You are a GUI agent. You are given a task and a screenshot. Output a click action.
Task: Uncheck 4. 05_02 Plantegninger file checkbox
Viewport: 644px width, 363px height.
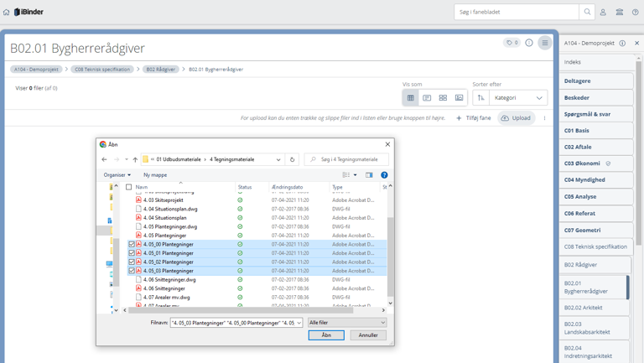(132, 262)
